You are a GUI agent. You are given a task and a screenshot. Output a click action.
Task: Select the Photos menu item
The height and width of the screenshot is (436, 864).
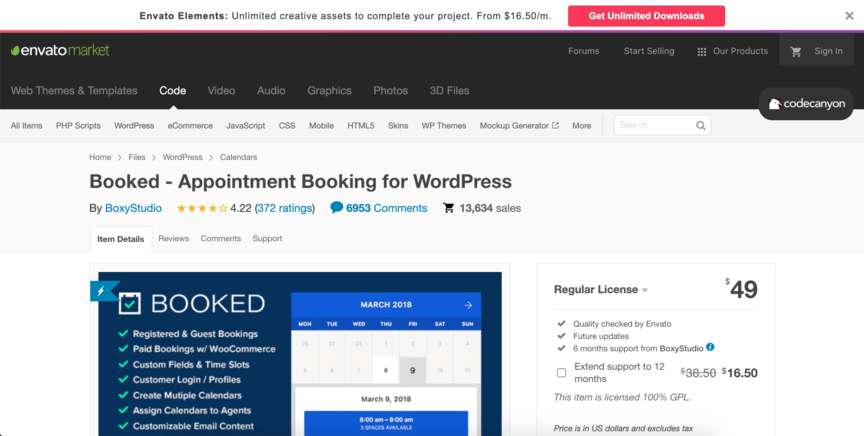391,90
